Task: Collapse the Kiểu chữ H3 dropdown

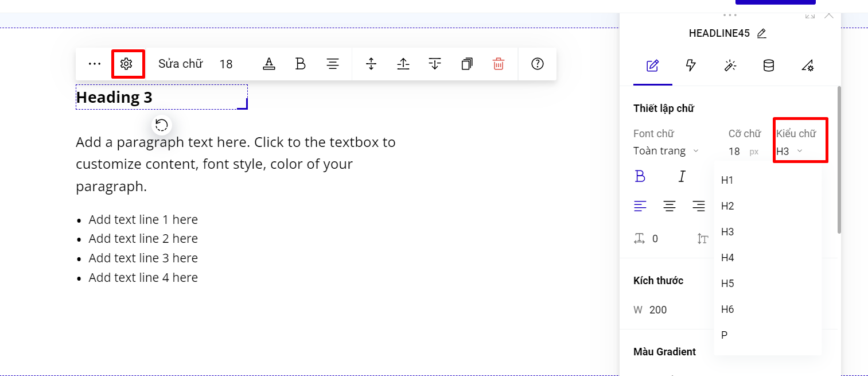Action: pos(789,152)
